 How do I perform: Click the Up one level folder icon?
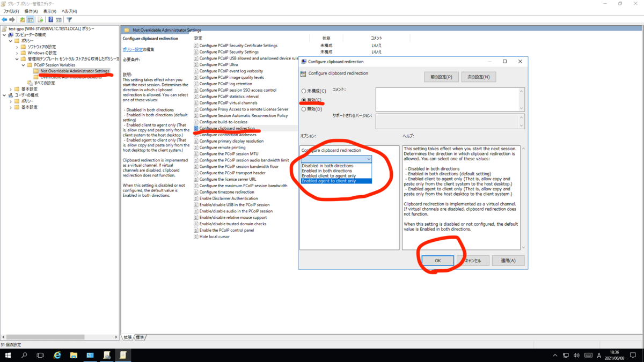point(23,20)
